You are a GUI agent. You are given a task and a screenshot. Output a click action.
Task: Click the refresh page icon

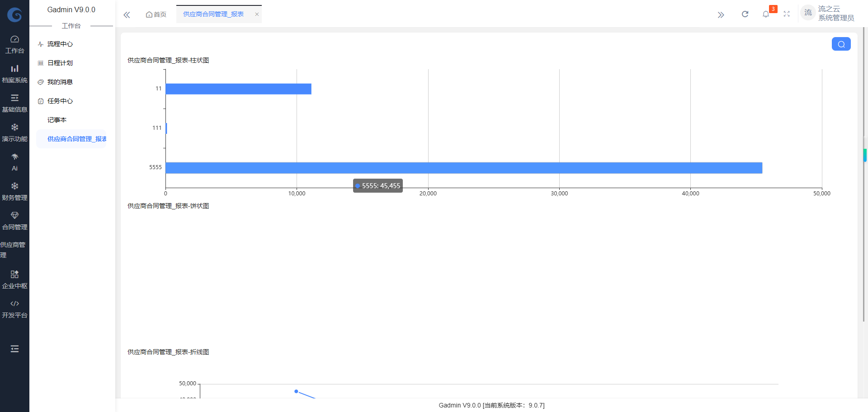click(745, 14)
